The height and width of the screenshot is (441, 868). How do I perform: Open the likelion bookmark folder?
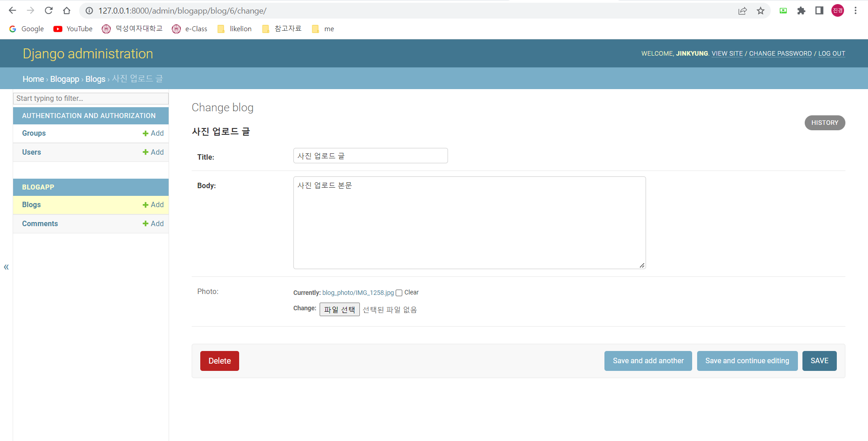coord(234,29)
